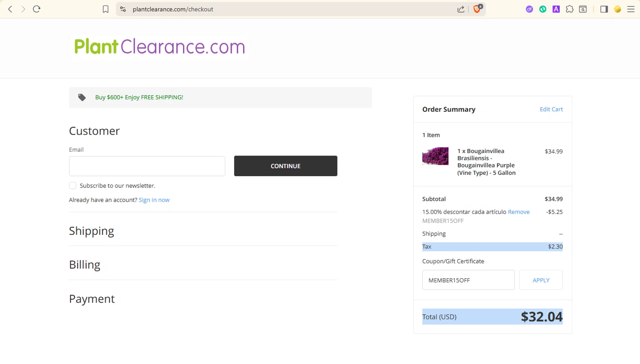
Task: Click the Billing section heading
Action: click(x=84, y=265)
